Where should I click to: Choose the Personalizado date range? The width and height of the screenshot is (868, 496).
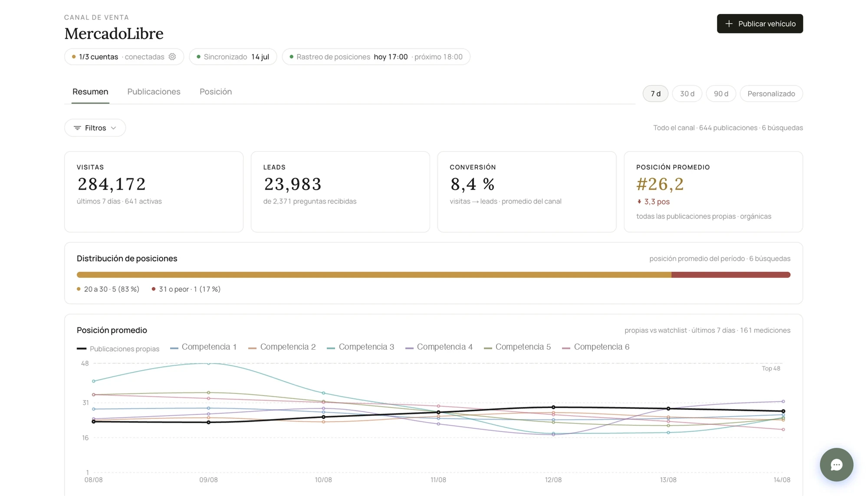771,93
